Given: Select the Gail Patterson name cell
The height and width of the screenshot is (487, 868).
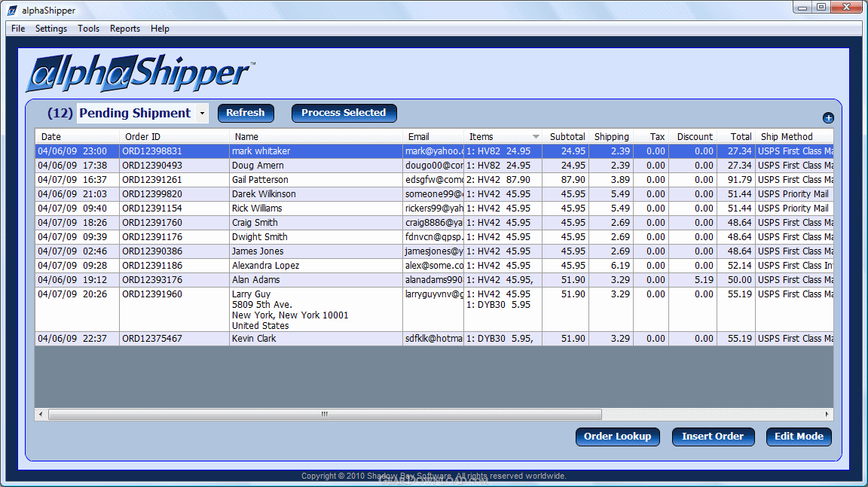Looking at the screenshot, I should 316,180.
